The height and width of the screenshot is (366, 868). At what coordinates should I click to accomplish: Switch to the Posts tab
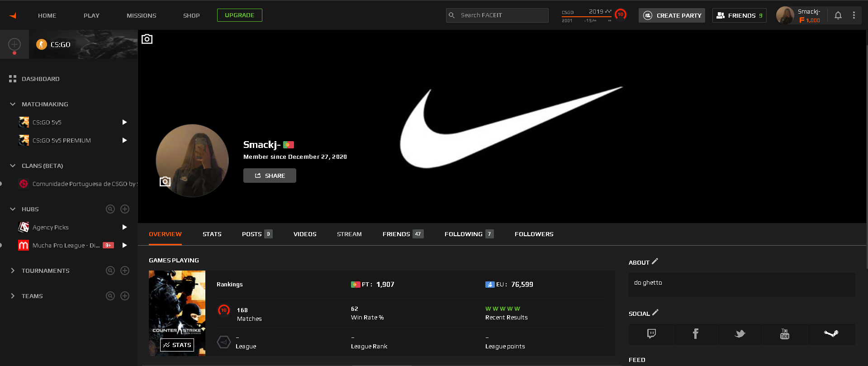click(257, 234)
